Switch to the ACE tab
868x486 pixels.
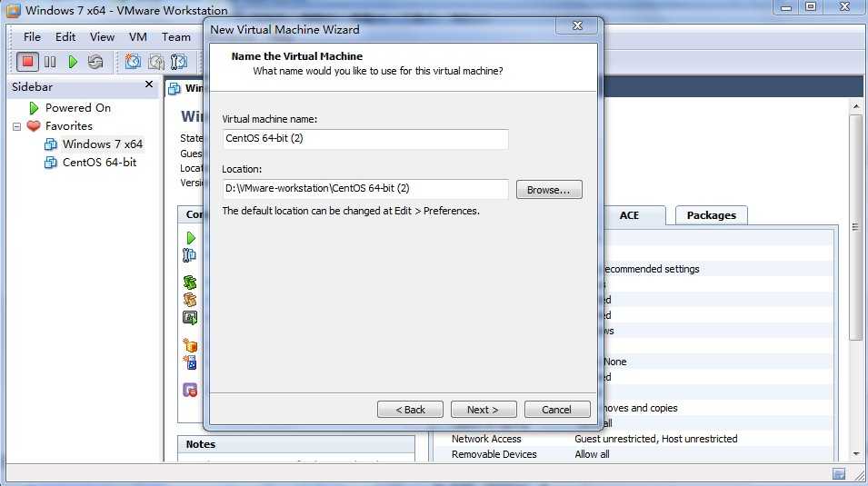click(629, 215)
